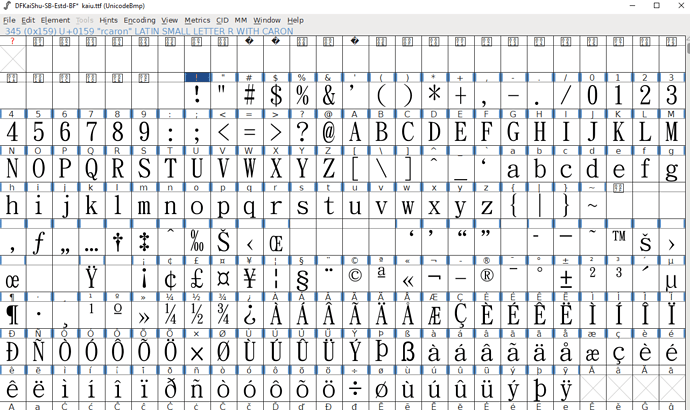Select the percent sign glyph
Viewport: 690px width, 410px height.
coord(303,95)
